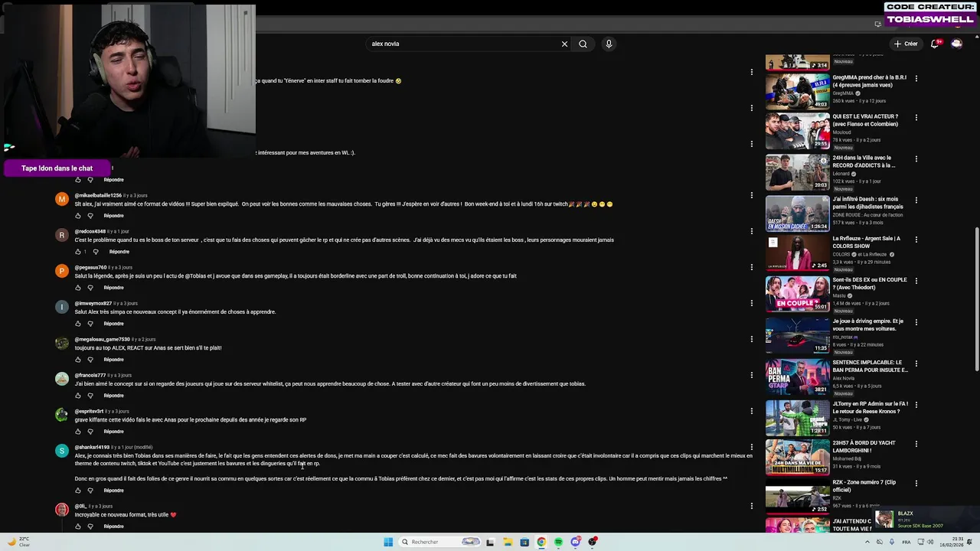Like the comment by @espritev3rt
The width and height of the screenshot is (980, 551).
click(x=77, y=432)
